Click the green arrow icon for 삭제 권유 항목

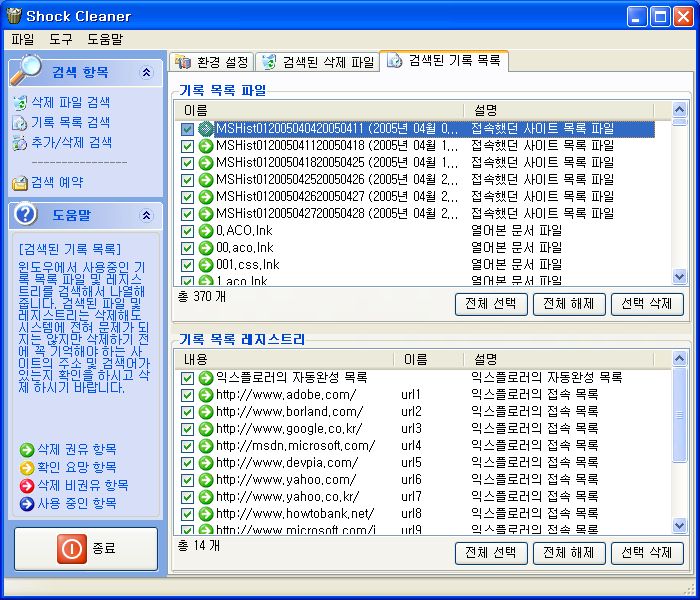27,450
